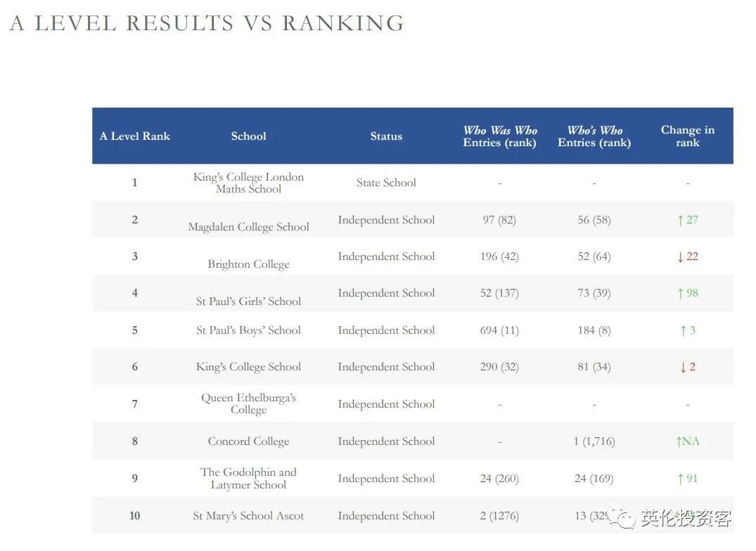Image resolution: width=756 pixels, height=551 pixels.
Task: Click the St Paul's Girls' School name
Action: click(249, 301)
